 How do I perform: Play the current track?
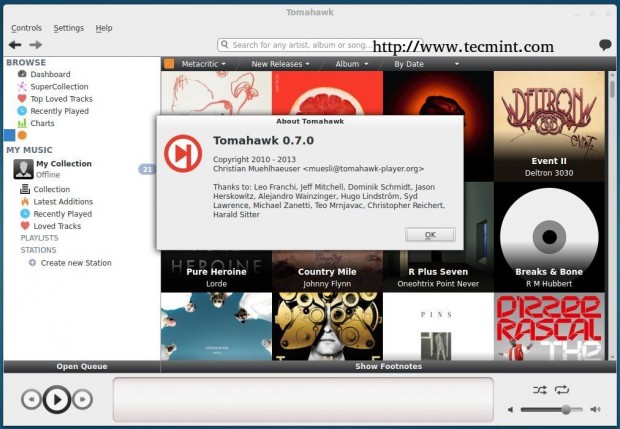coord(57,399)
